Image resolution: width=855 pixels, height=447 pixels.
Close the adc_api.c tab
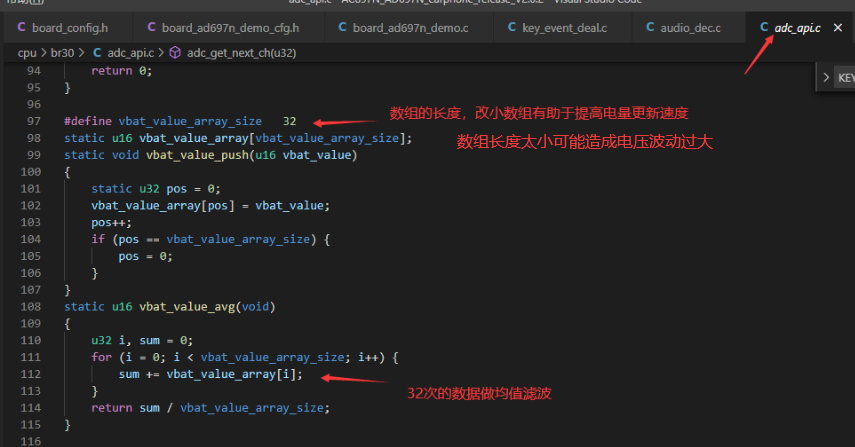838,27
